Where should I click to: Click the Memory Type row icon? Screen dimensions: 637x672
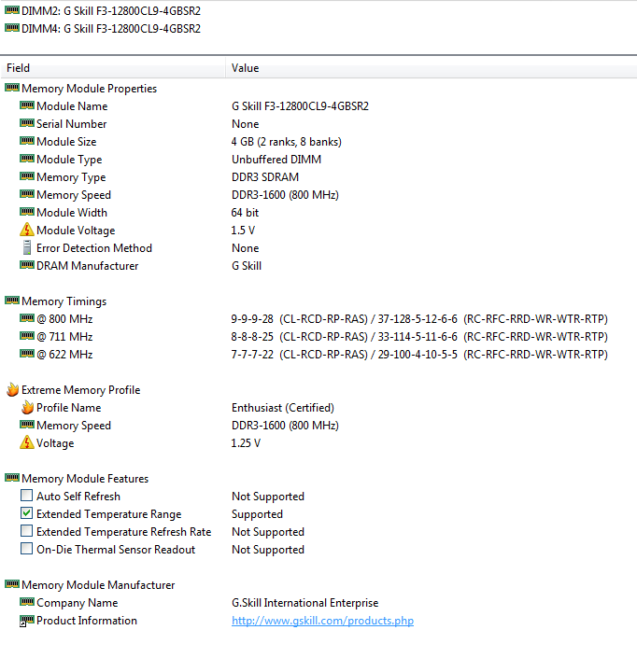coord(27,176)
